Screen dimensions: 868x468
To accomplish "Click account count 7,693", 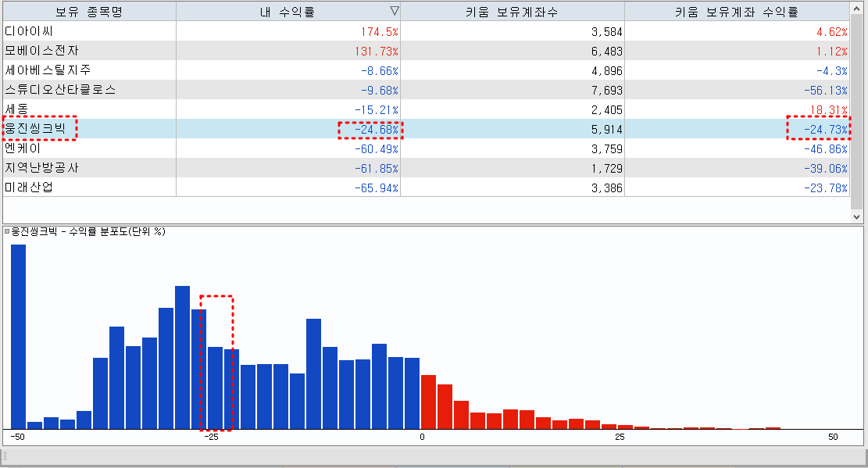I will 607,91.
